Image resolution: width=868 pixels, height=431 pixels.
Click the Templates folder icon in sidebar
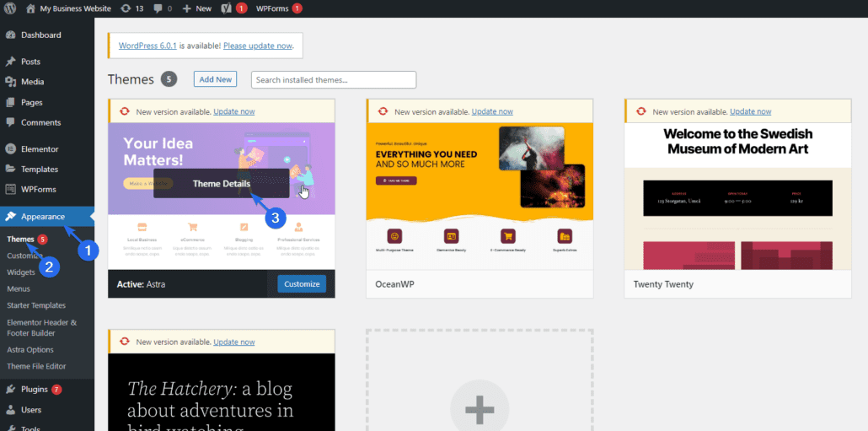pos(10,169)
